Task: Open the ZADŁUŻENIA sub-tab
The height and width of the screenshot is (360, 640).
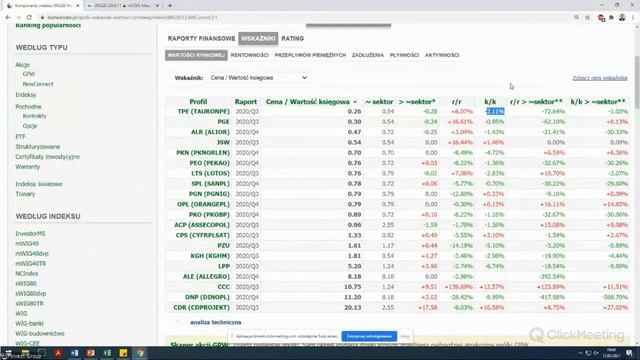Action: [368, 55]
